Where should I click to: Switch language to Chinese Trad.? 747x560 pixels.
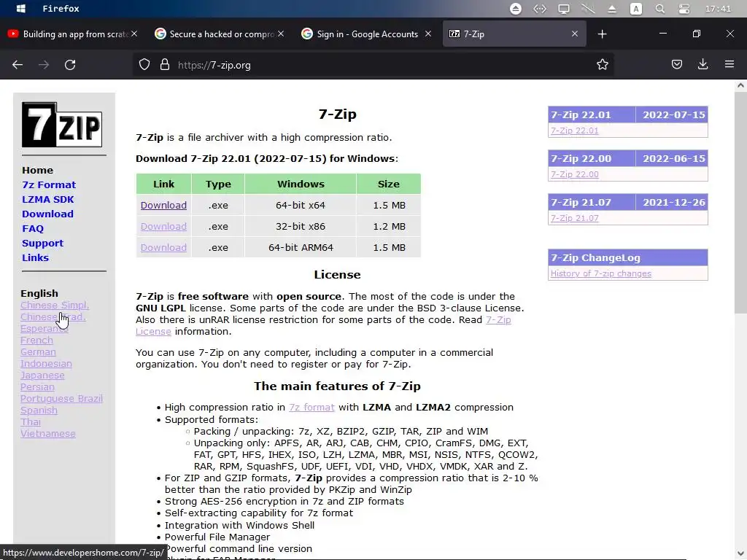(53, 316)
